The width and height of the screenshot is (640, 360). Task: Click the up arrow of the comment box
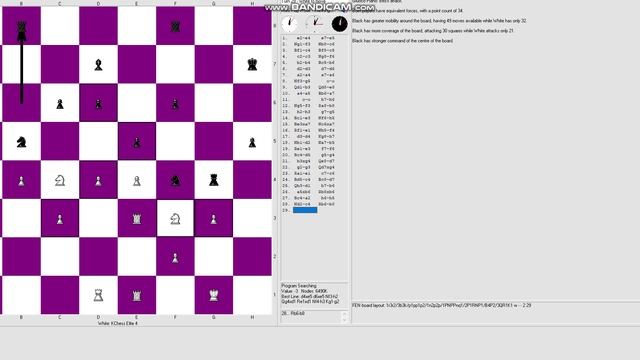[344, 314]
